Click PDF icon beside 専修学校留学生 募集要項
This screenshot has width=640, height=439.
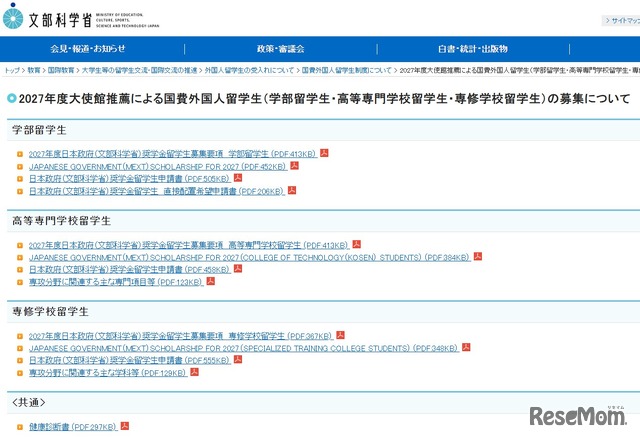340,335
